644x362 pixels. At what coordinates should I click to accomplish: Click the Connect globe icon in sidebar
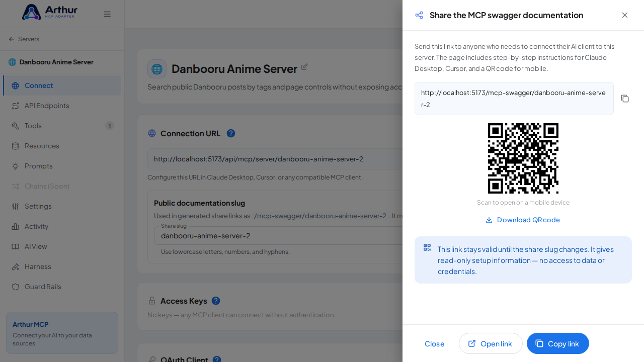[x=16, y=85]
